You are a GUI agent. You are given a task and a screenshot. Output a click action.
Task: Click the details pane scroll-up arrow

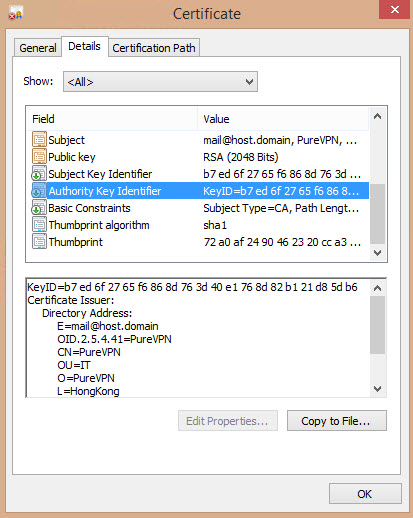pos(377,288)
